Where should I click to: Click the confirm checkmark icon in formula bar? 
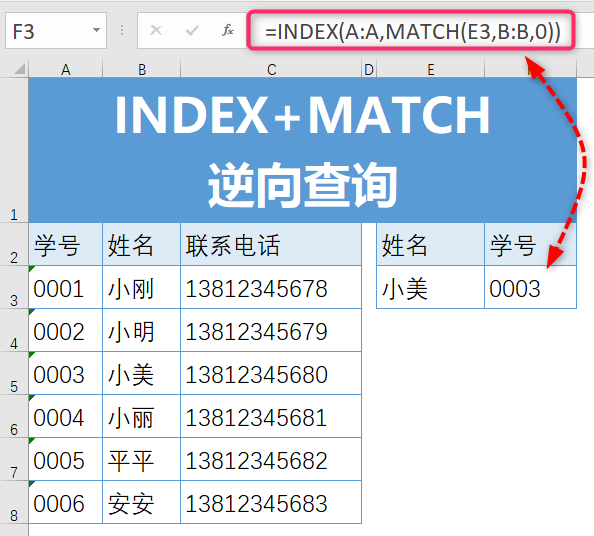coord(192,30)
